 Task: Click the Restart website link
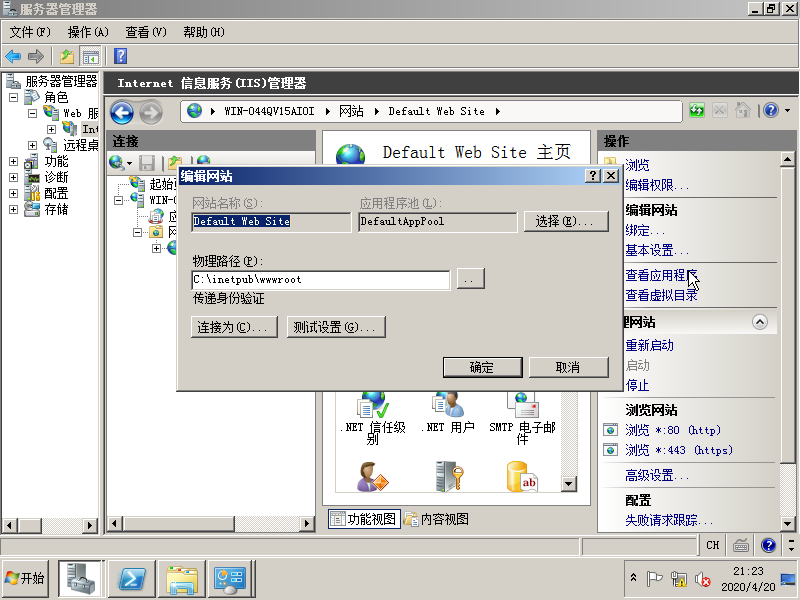point(649,345)
